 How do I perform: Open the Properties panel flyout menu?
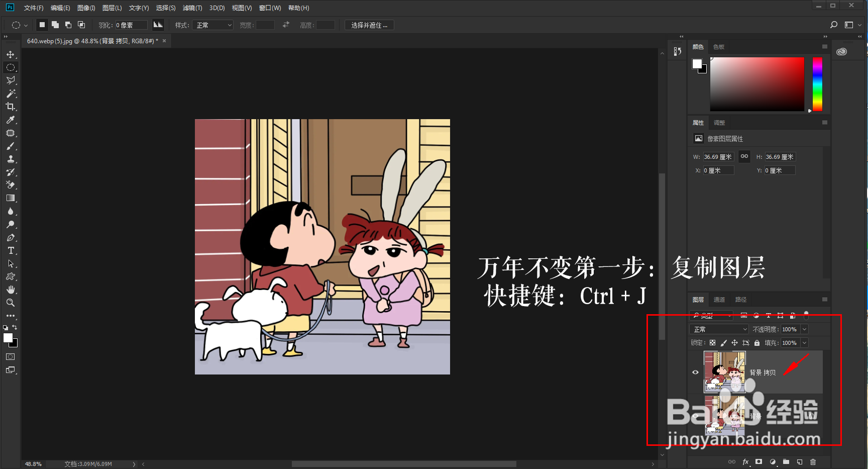pos(824,122)
